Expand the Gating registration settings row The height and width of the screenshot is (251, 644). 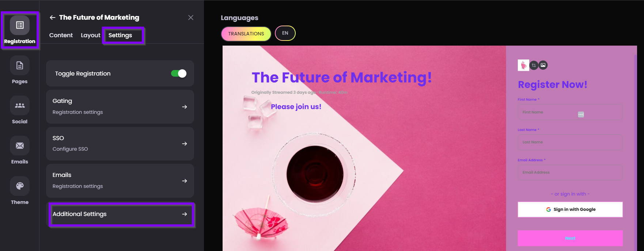[120, 107]
